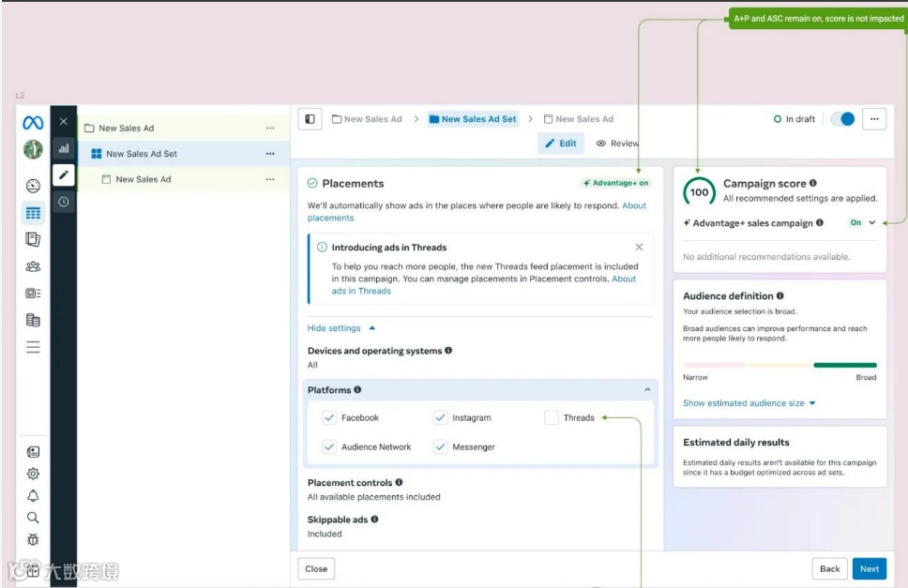This screenshot has width=908, height=588.
Task: Click the Devices and operating systems info icon
Action: tap(448, 350)
